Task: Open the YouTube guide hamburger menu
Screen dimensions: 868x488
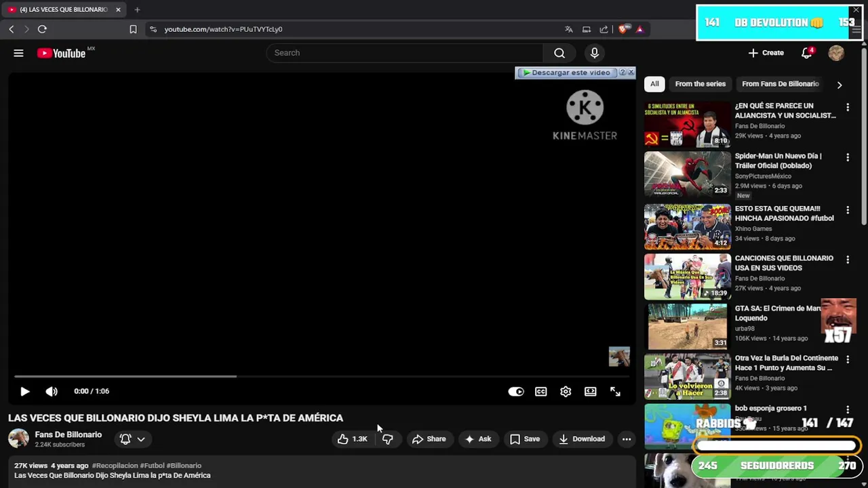Action: [x=18, y=53]
